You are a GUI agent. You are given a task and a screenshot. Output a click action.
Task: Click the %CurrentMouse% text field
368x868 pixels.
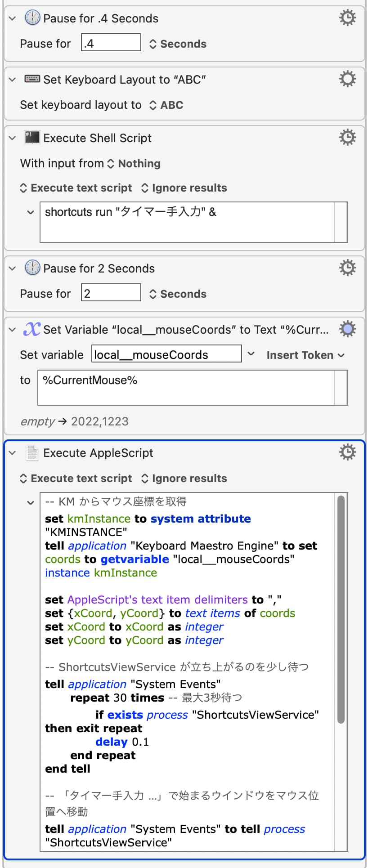coord(186,387)
